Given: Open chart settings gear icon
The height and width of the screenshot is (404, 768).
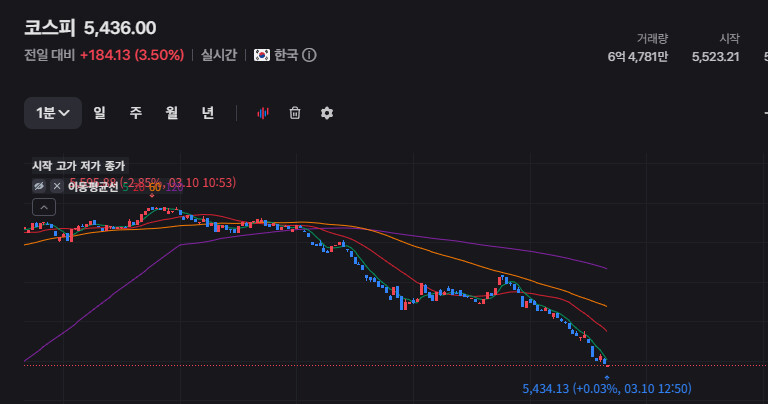Looking at the screenshot, I should click(326, 113).
